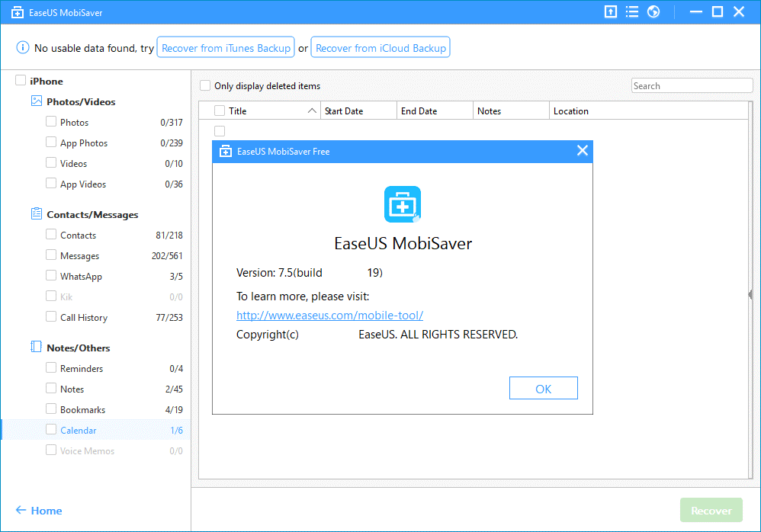Close the EaseUS MobiSaver Free dialog
This screenshot has height=532, width=761.
tap(583, 150)
